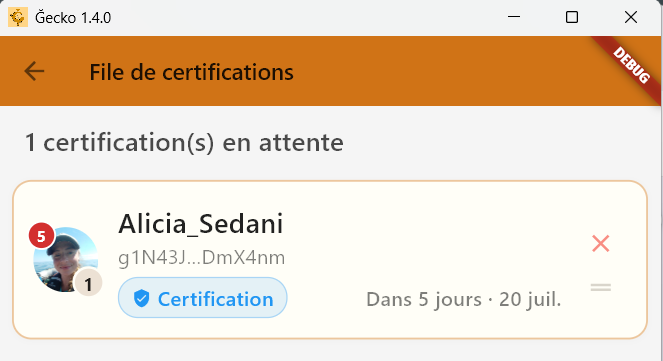Close the Ğecko window
This screenshot has width=663, height=361.
tap(631, 17)
